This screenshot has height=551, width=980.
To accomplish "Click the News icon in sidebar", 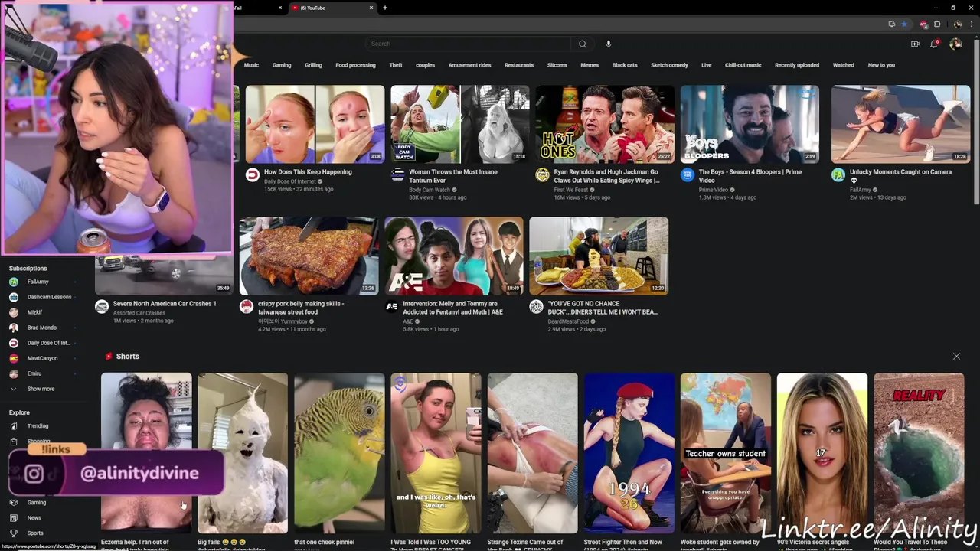I will pyautogui.click(x=14, y=518).
